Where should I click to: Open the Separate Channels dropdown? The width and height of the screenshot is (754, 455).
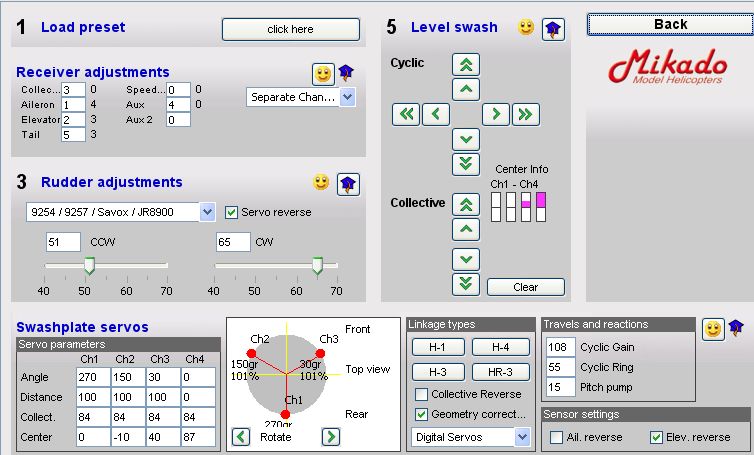coord(347,97)
